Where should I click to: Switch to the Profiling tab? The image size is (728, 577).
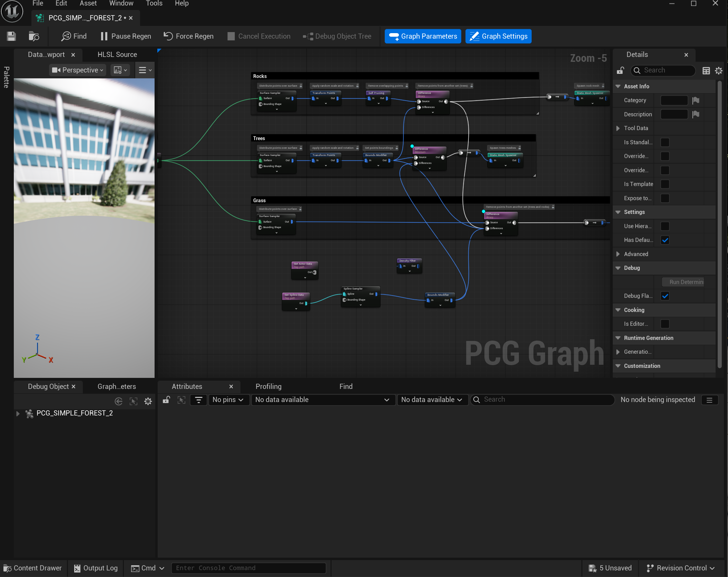click(268, 387)
